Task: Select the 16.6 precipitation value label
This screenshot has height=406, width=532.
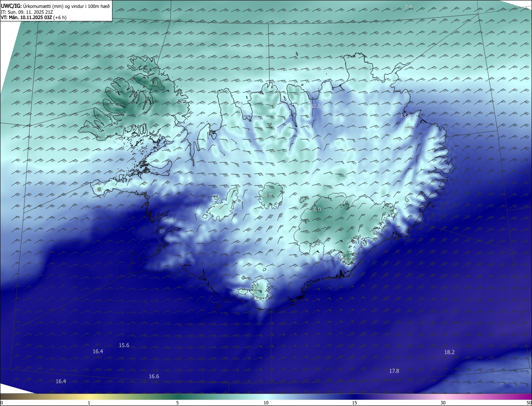Action: [x=154, y=377]
